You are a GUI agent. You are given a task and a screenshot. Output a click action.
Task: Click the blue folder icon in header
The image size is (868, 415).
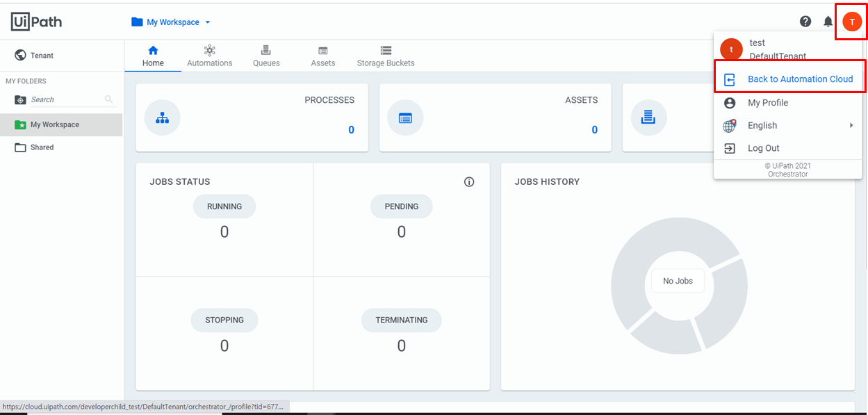pos(137,22)
